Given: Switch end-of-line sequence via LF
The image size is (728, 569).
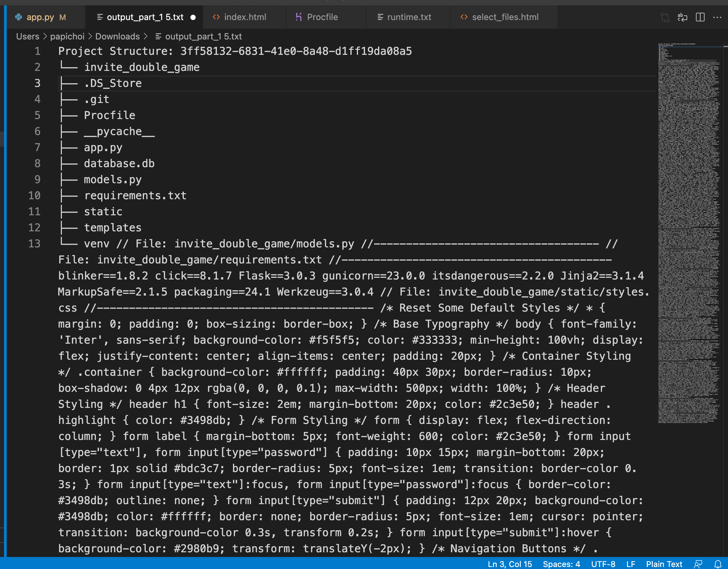Looking at the screenshot, I should pos(631,564).
